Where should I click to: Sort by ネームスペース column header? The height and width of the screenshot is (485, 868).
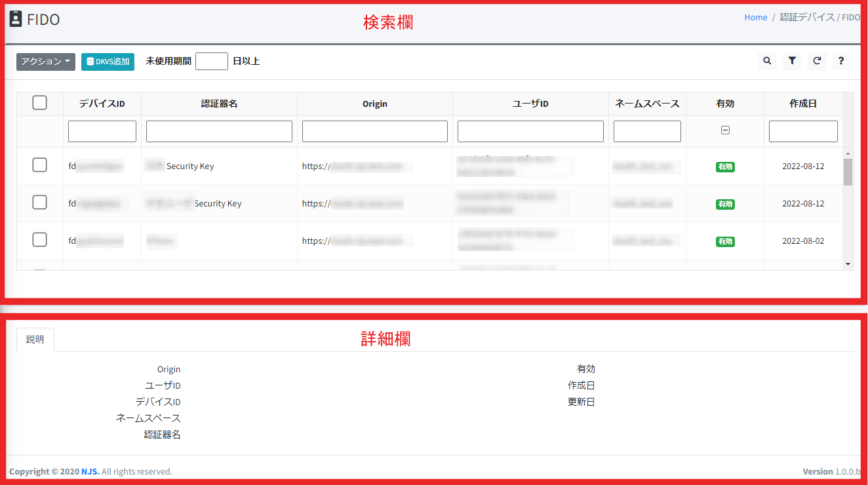pyautogui.click(x=647, y=104)
